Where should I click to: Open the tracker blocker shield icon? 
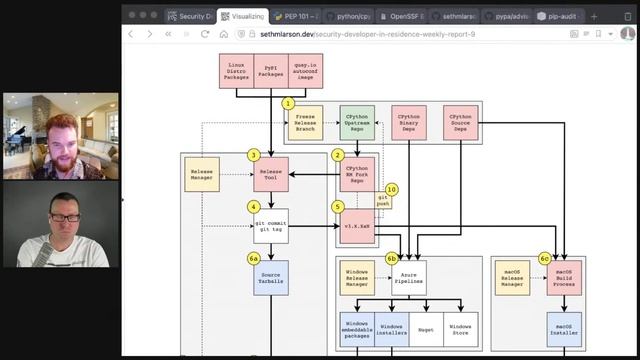pos(241,34)
